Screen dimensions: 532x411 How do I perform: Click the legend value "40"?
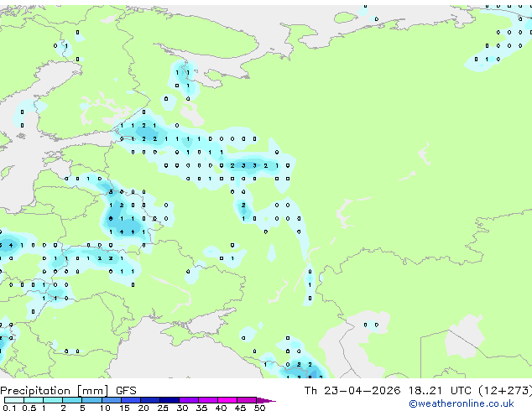221,408
